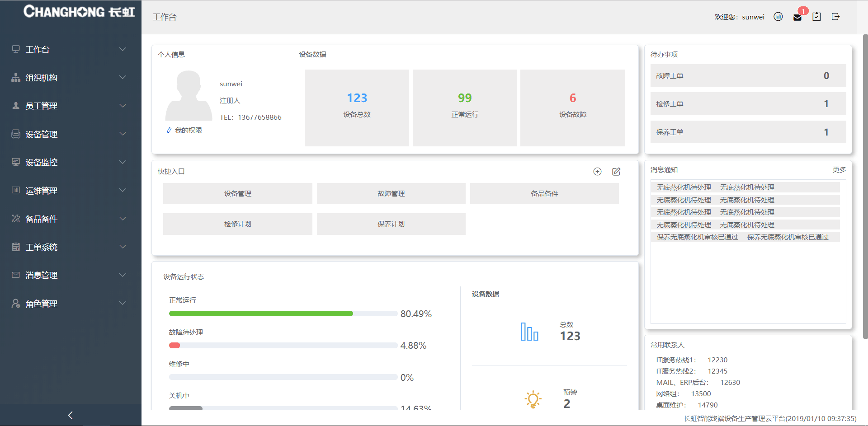The image size is (868, 426).
Task: Edit shortcuts with the pencil icon
Action: click(x=616, y=172)
